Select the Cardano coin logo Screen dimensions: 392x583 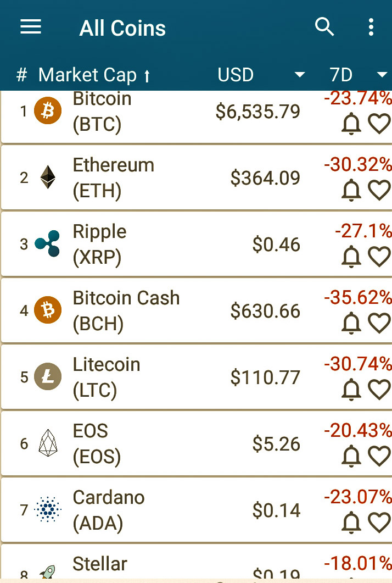pos(48,509)
